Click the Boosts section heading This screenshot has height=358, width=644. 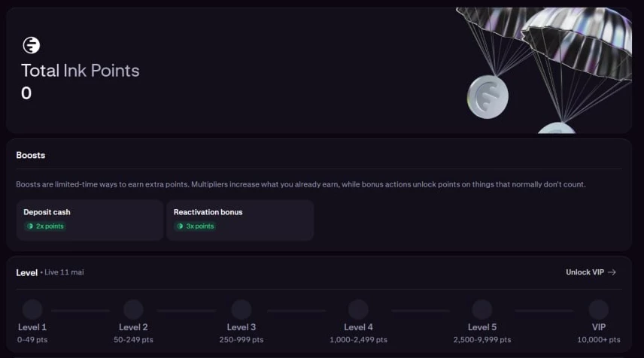click(31, 155)
